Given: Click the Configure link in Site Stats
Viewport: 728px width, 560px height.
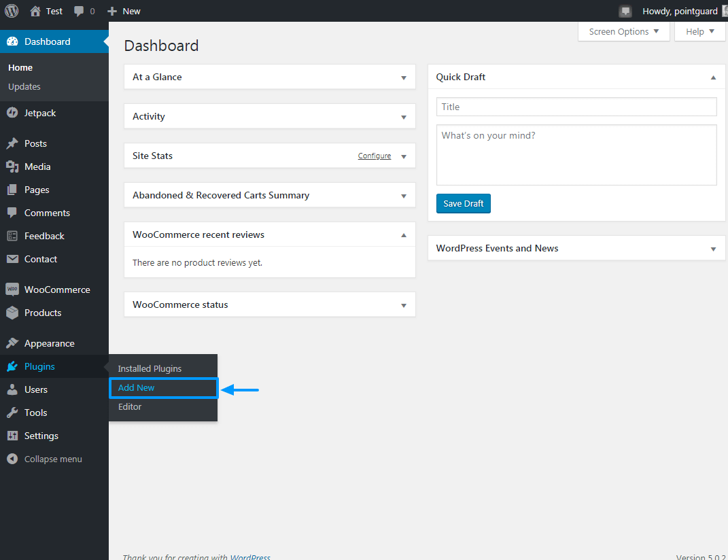Looking at the screenshot, I should click(375, 156).
